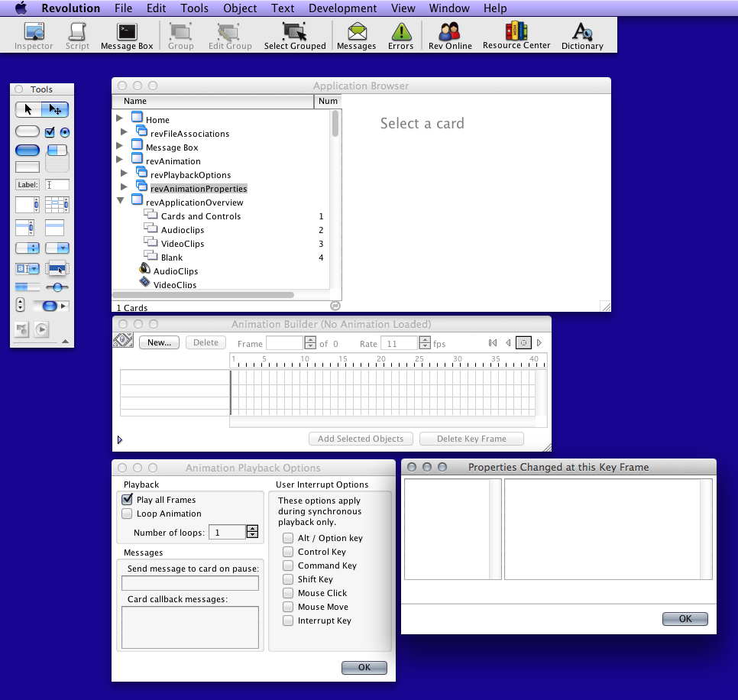
Task: Open the File menu
Action: [x=123, y=8]
